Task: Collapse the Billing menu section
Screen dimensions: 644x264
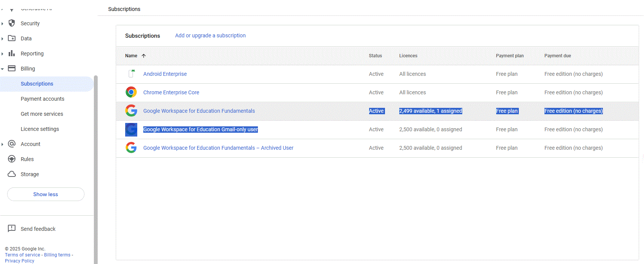Action: click(2, 69)
